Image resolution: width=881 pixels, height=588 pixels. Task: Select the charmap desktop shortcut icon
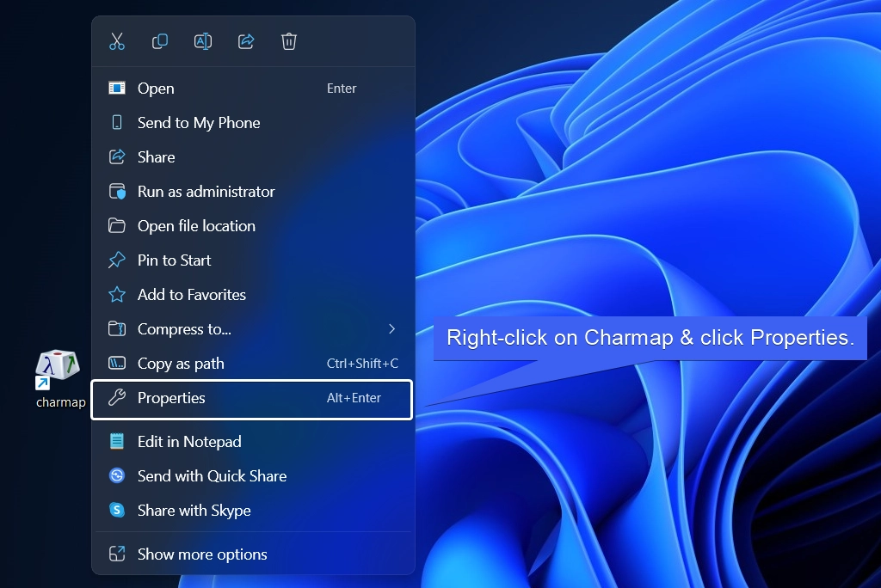pyautogui.click(x=58, y=369)
